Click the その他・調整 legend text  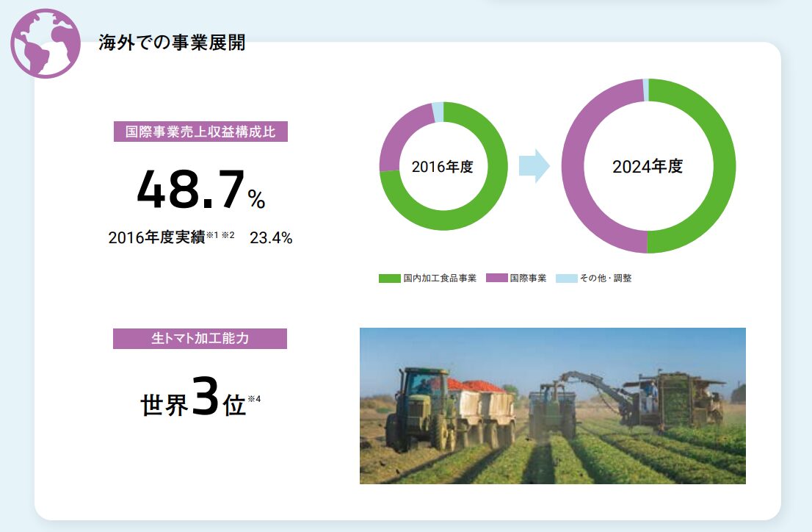(606, 278)
